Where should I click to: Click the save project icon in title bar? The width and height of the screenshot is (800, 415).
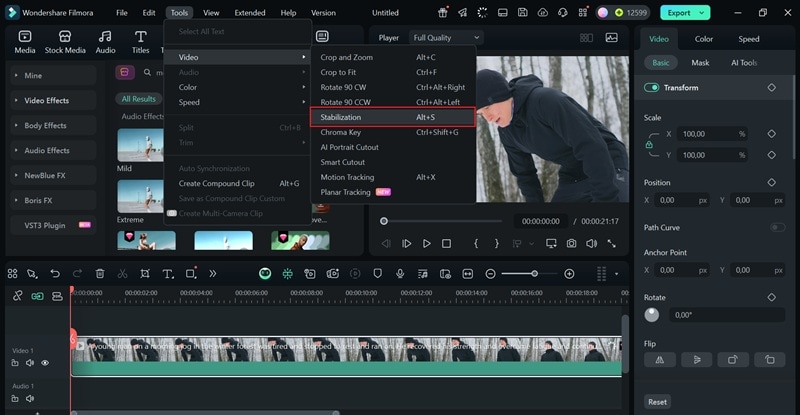[x=522, y=12]
